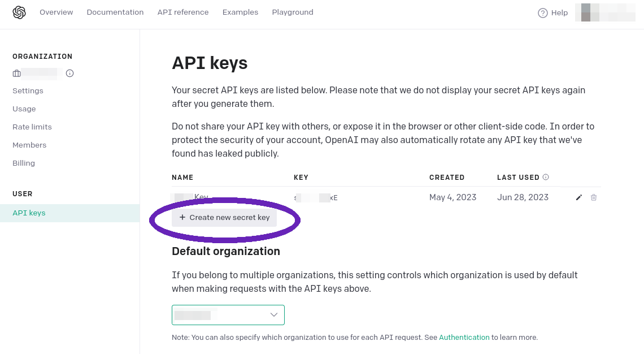The image size is (644, 354).
Task: Select the API key row named Key
Action: [x=201, y=197]
